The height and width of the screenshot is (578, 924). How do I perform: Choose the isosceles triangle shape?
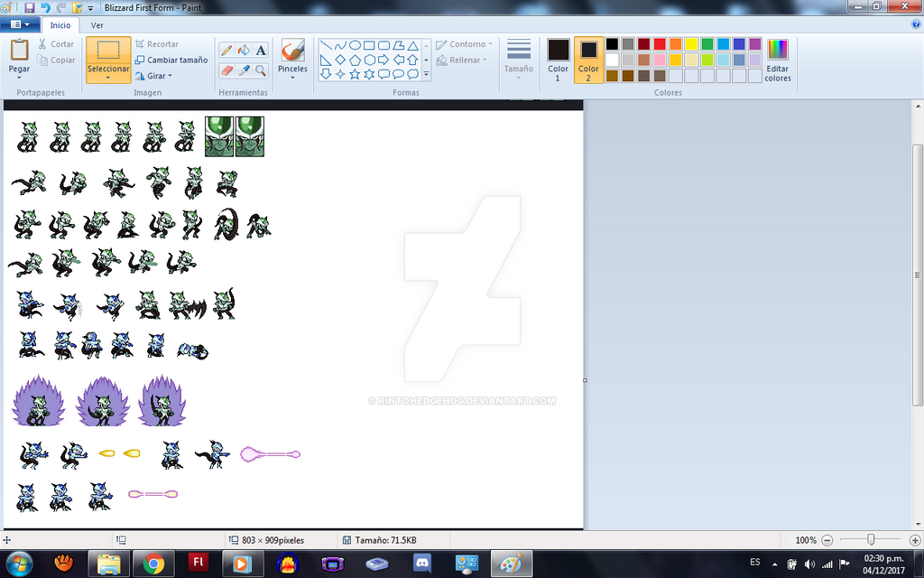click(413, 45)
